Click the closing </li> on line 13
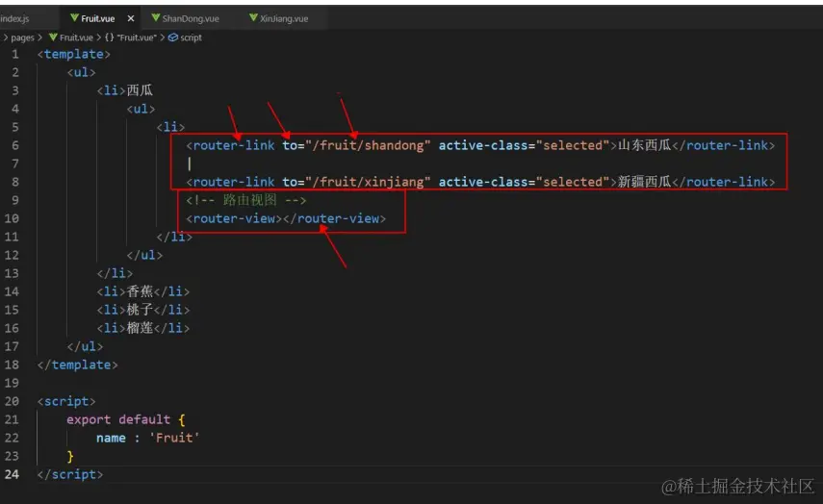This screenshot has height=504, width=823. point(115,273)
